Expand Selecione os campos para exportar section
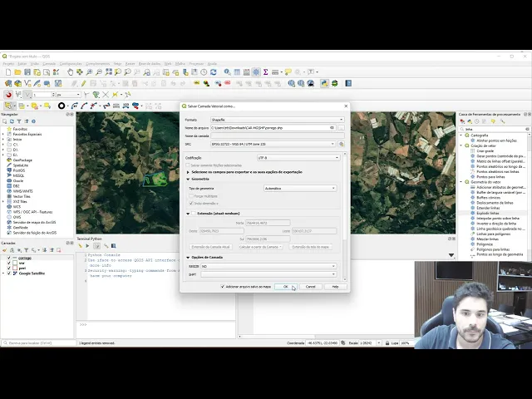 (x=188, y=172)
